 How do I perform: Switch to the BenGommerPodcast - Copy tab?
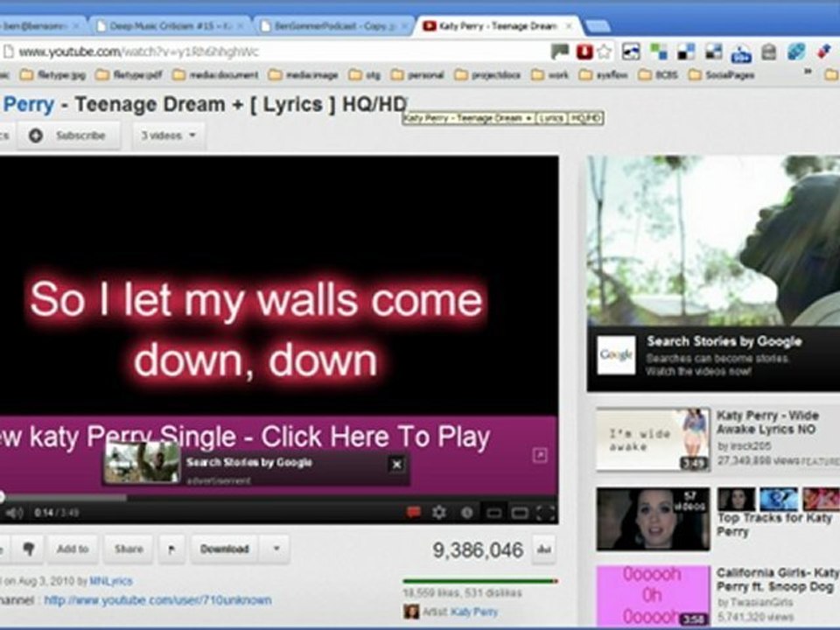332,25
